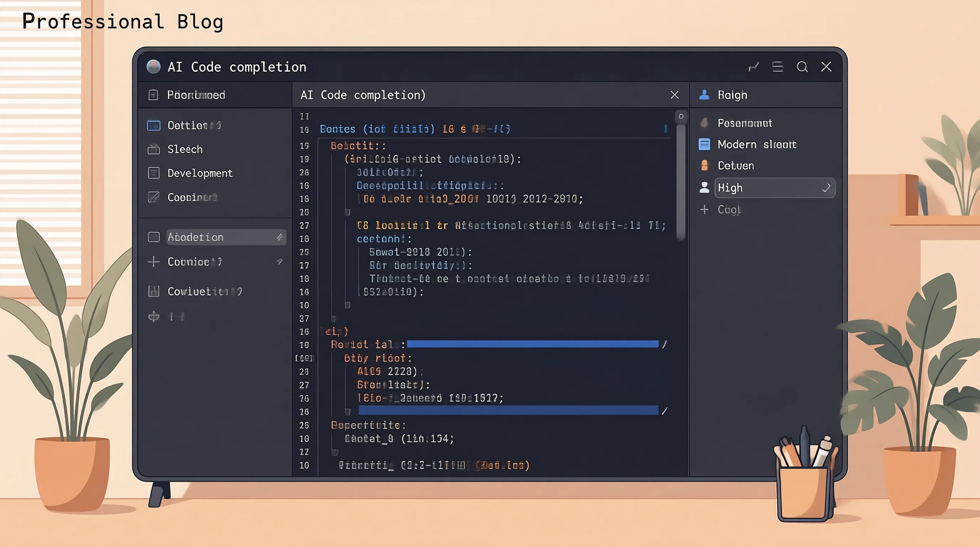Screen dimensions: 980x547
Task: Expand the High dropdown selector
Action: (775, 188)
